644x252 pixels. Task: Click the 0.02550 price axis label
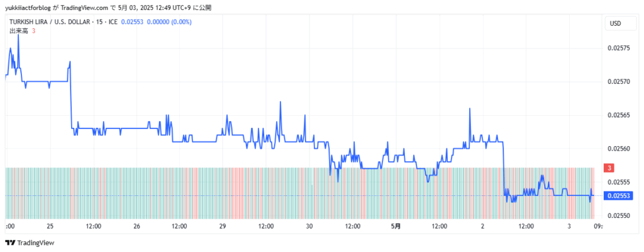[618, 215]
